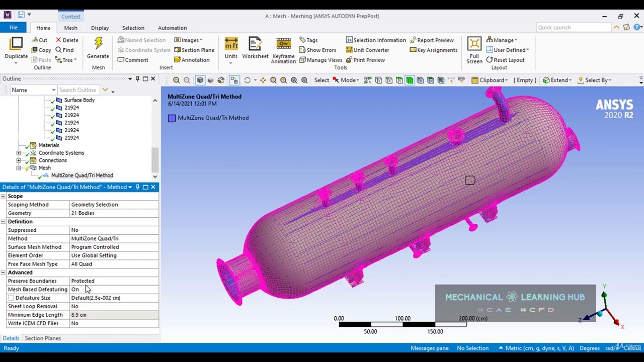The image size is (644, 362).
Task: Toggle Show Errors
Action: (317, 50)
